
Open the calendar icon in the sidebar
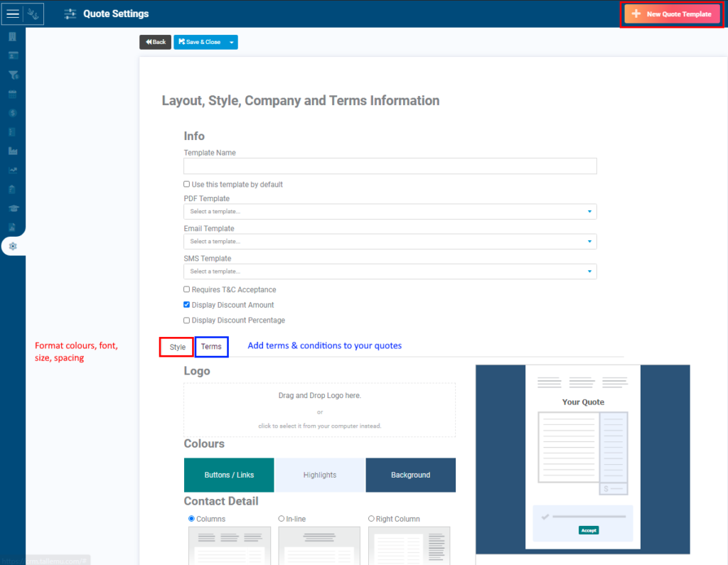pyautogui.click(x=12, y=93)
